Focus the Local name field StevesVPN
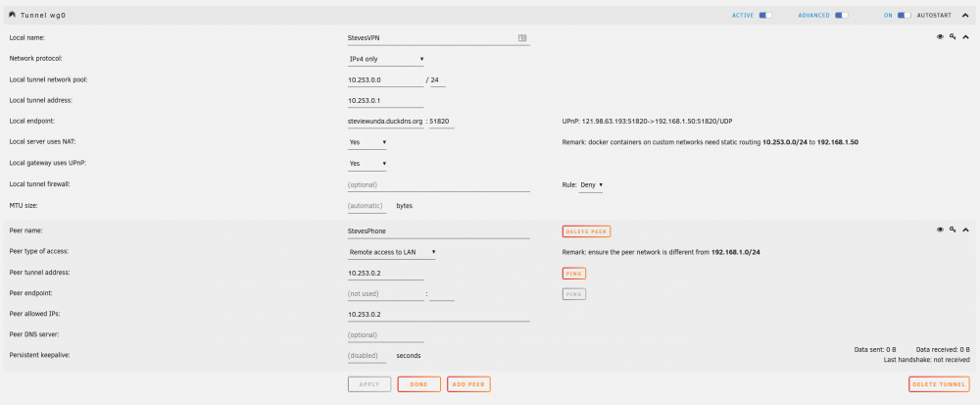Image resolution: width=980 pixels, height=405 pixels. [x=439, y=38]
